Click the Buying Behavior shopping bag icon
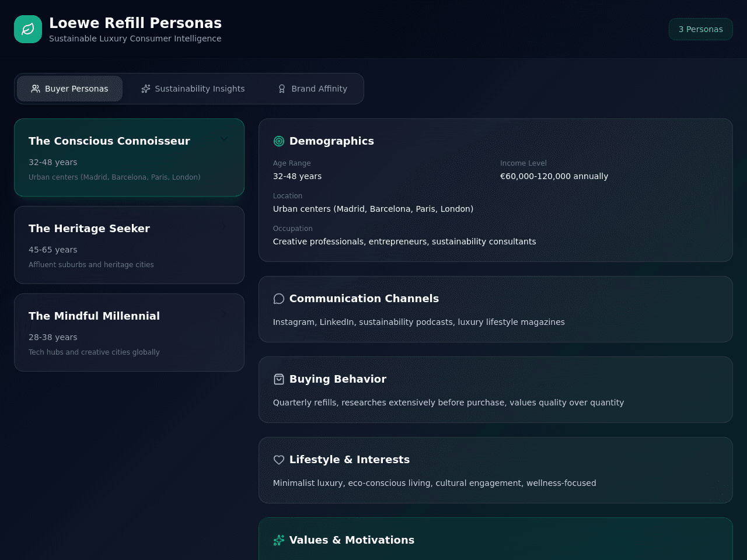Screen dimensions: 747x560 pos(279,379)
